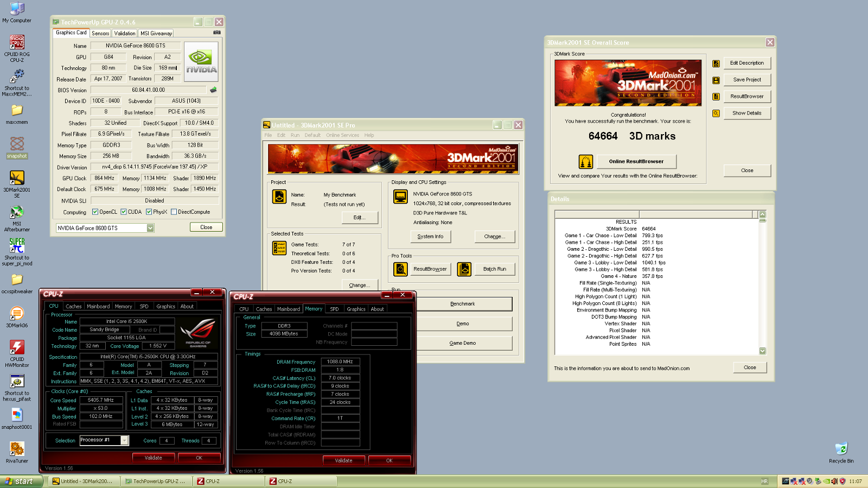The height and width of the screenshot is (488, 868).
Task: Open the hexus_pifast shortcut icon
Action: (x=17, y=381)
